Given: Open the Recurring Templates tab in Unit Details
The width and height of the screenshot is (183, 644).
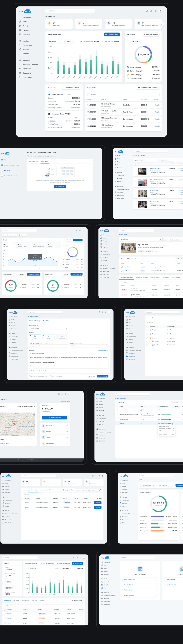Looking at the screenshot, I should click(142, 277).
